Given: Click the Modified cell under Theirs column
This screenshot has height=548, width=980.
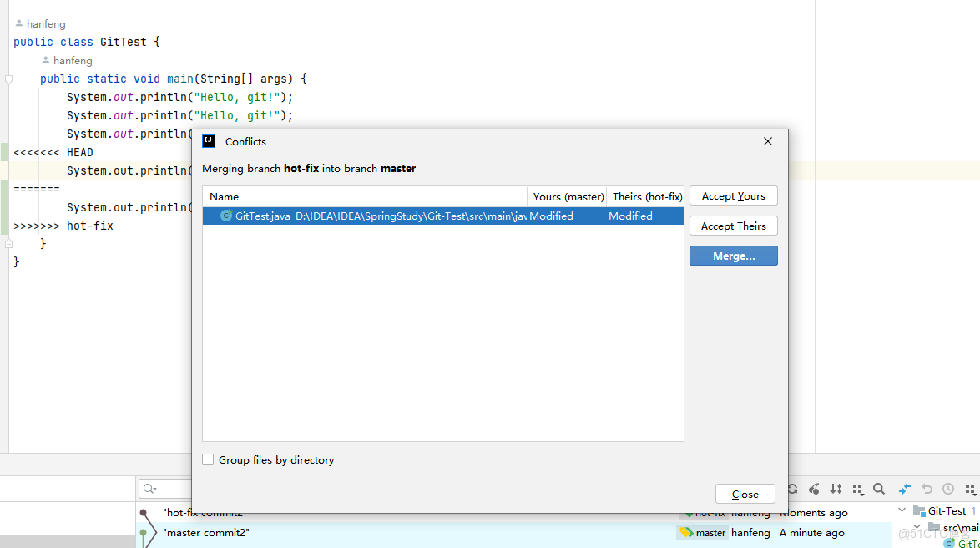Looking at the screenshot, I should pos(630,216).
